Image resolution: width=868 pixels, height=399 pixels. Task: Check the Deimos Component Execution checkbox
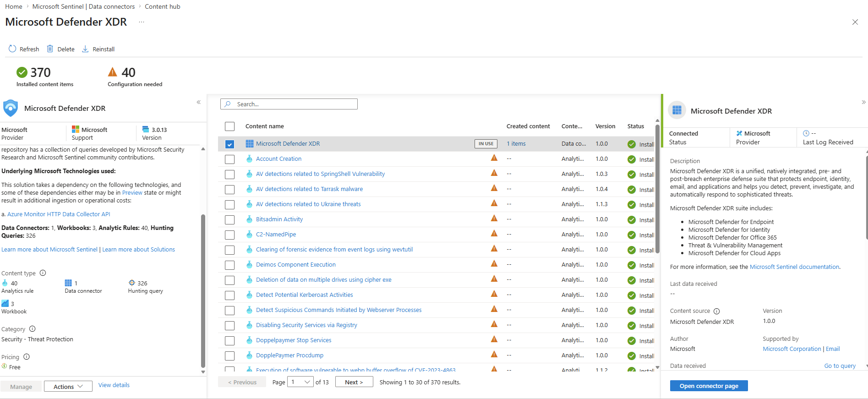(230, 265)
